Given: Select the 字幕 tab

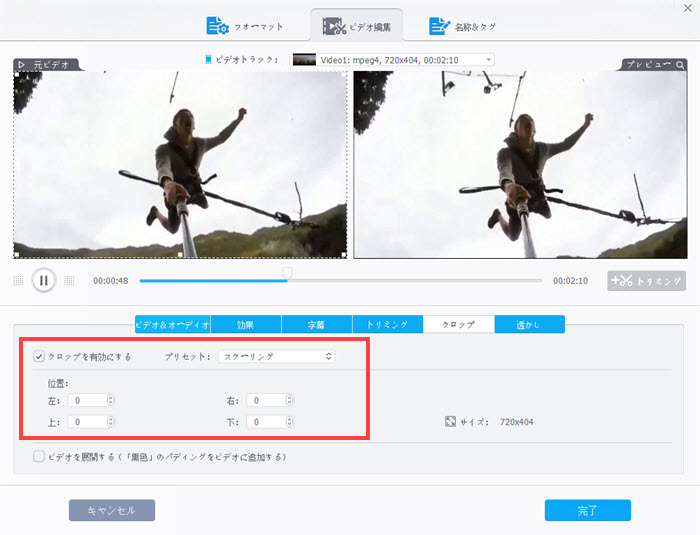Looking at the screenshot, I should tap(317, 324).
